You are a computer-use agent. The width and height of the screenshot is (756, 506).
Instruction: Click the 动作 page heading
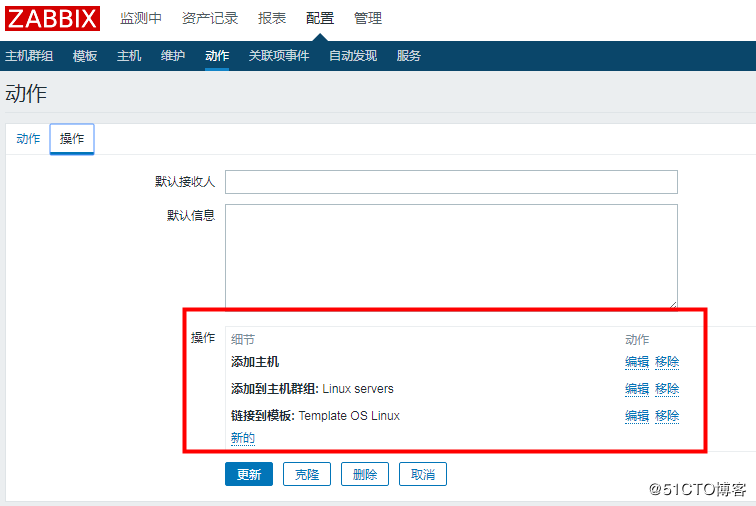(26, 94)
